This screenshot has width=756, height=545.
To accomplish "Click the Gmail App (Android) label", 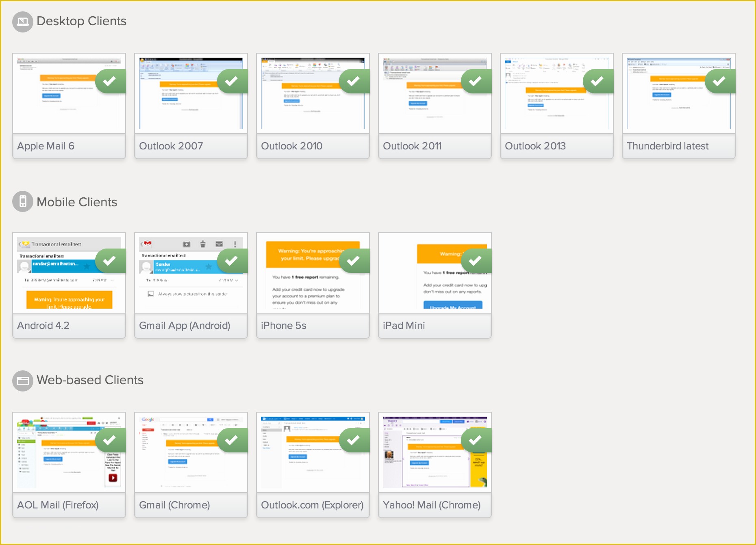I will coord(185,326).
